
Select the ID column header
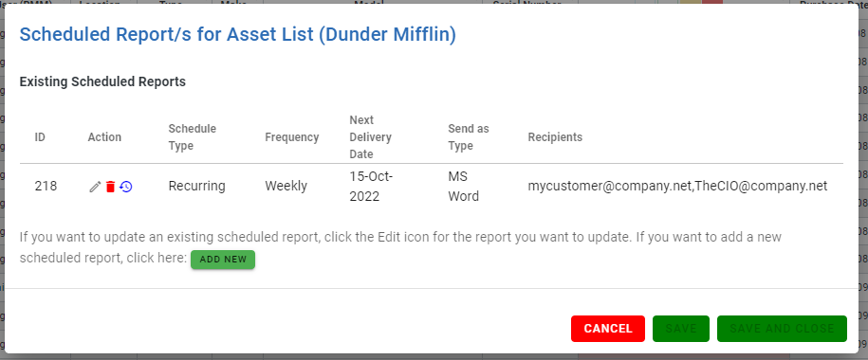(x=40, y=137)
